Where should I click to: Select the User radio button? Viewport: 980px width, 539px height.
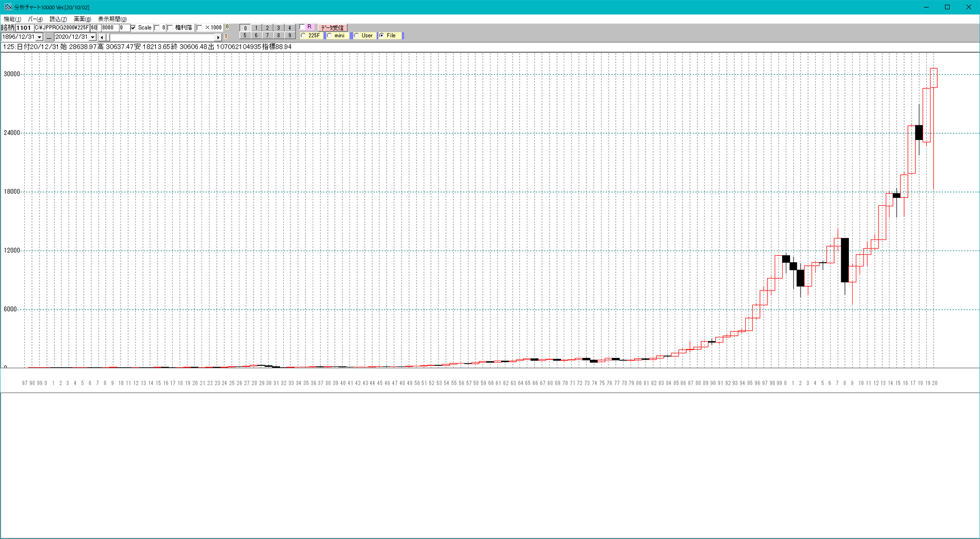point(357,36)
